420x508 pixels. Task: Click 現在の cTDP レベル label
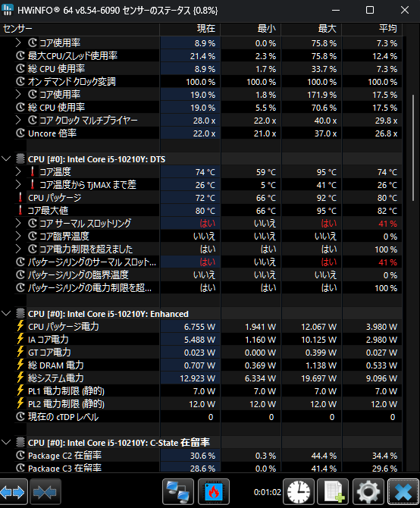[x=63, y=417]
